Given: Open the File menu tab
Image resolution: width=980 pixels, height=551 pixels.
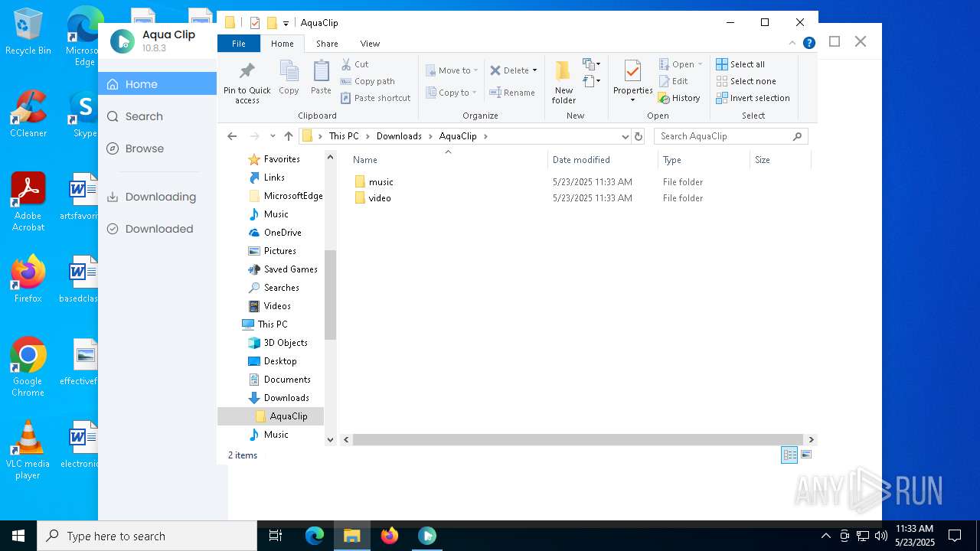Looking at the screenshot, I should coord(239,44).
